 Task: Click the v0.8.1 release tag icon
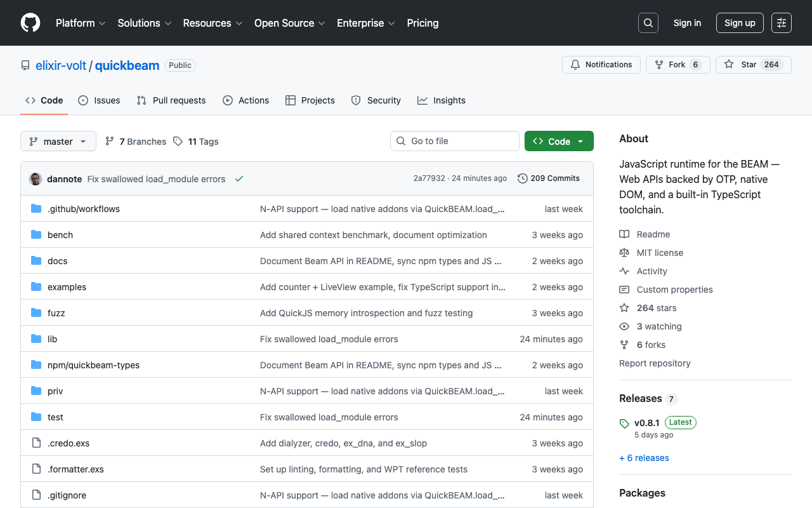coord(624,423)
